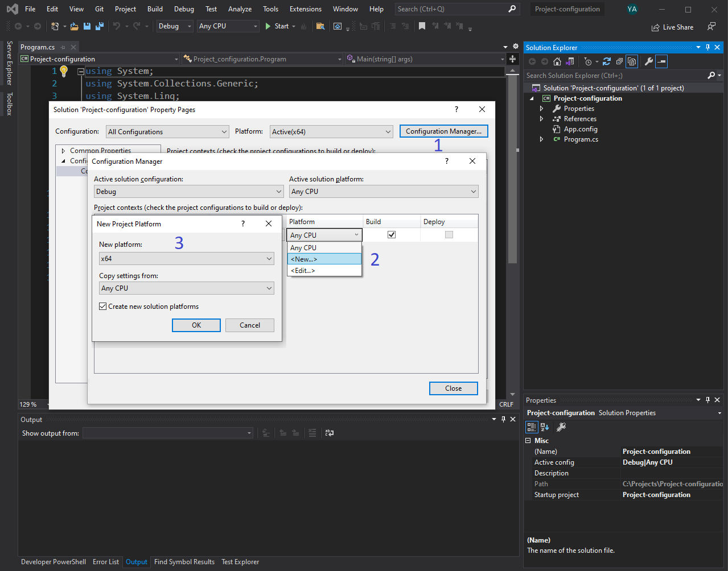Image resolution: width=728 pixels, height=571 pixels.
Task: Click the Word Wrap icon in Output toolbar
Action: click(328, 433)
